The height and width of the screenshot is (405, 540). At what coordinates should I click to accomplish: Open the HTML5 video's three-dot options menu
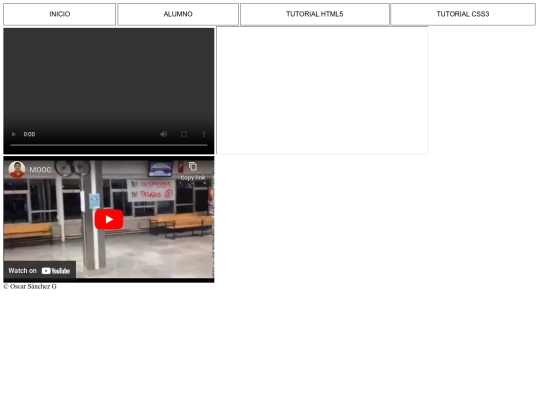[204, 134]
